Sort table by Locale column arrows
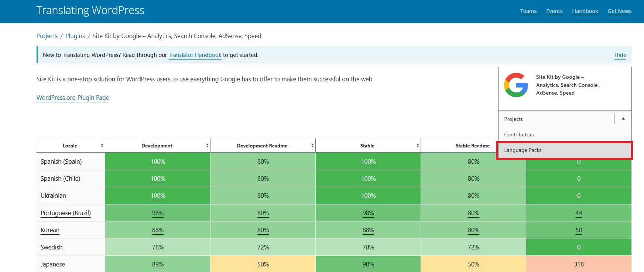Viewport: 644px width, 272px height. 102,146
